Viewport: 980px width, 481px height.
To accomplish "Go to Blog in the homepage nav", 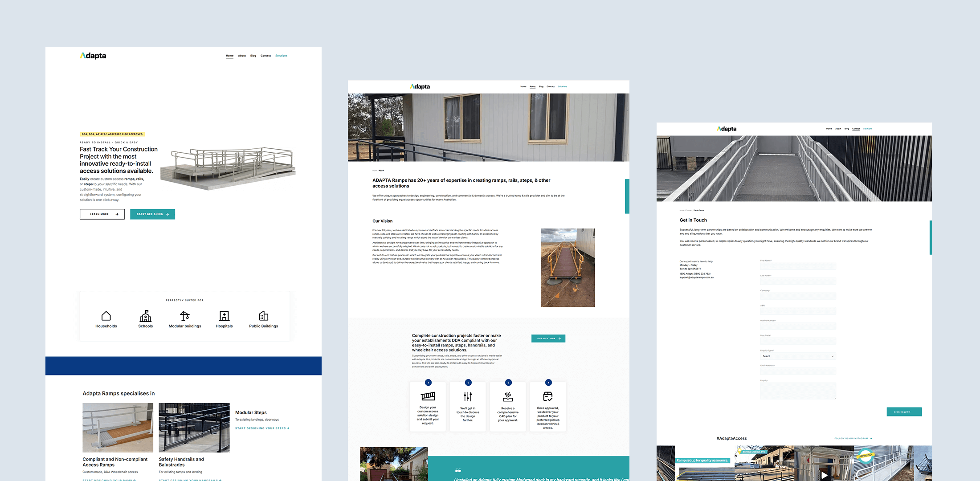I will pyautogui.click(x=253, y=56).
